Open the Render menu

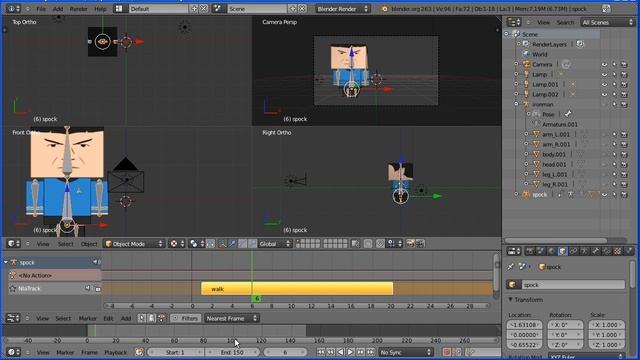[x=78, y=9]
